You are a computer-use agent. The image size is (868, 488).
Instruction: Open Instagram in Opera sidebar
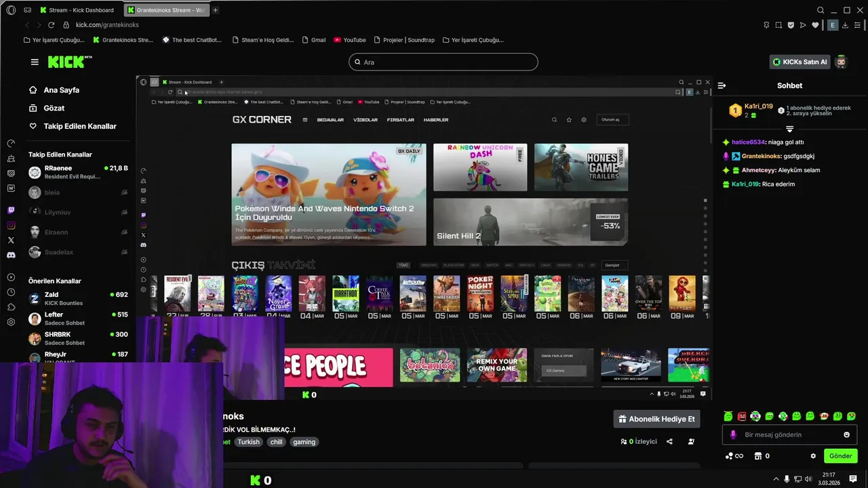(x=11, y=225)
